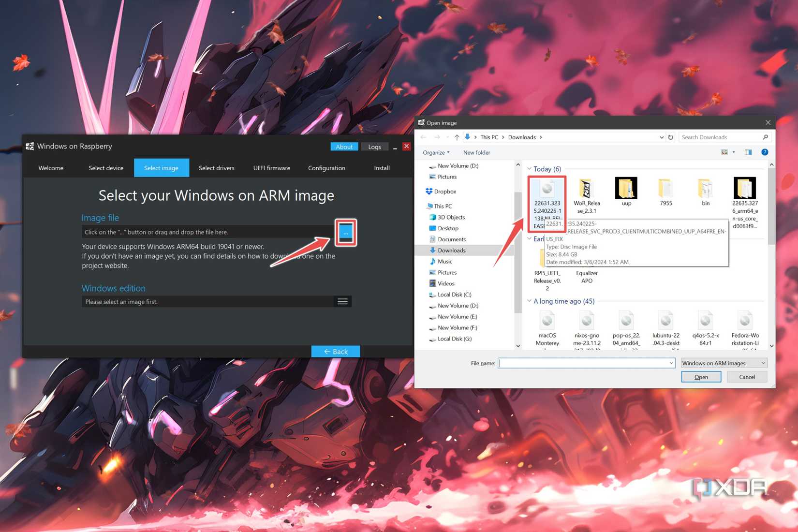
Task: Collapse the 'A long time ago (45)' group
Action: [529, 301]
